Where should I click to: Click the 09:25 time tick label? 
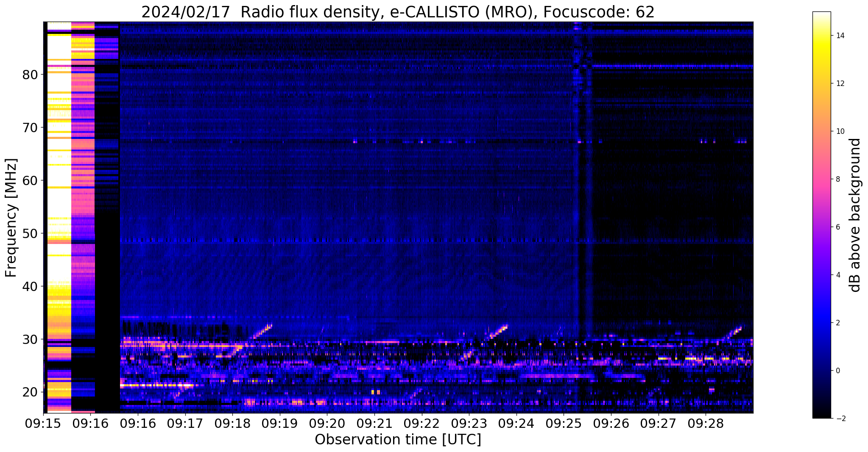point(564,424)
